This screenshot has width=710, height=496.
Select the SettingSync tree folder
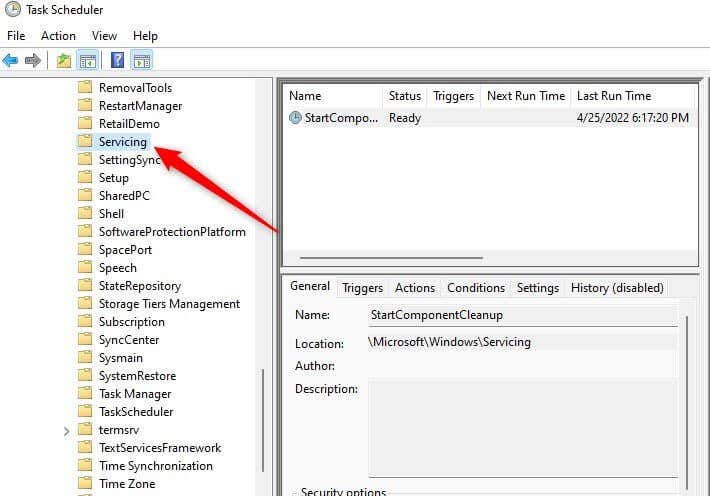(130, 159)
